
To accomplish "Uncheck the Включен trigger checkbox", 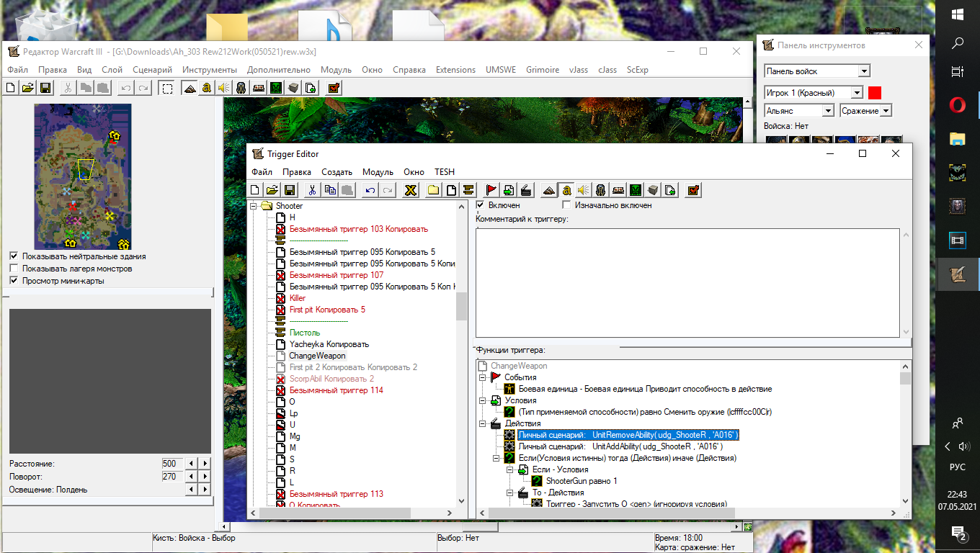I will tap(481, 205).
